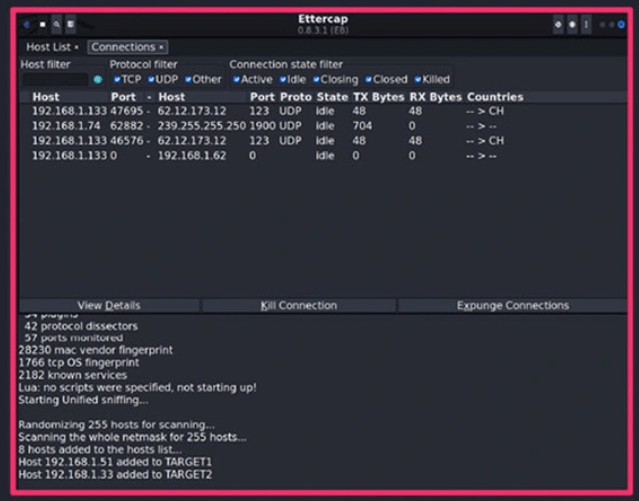Uncheck the Active connection state filter
The width and height of the screenshot is (639, 501).
coord(236,79)
